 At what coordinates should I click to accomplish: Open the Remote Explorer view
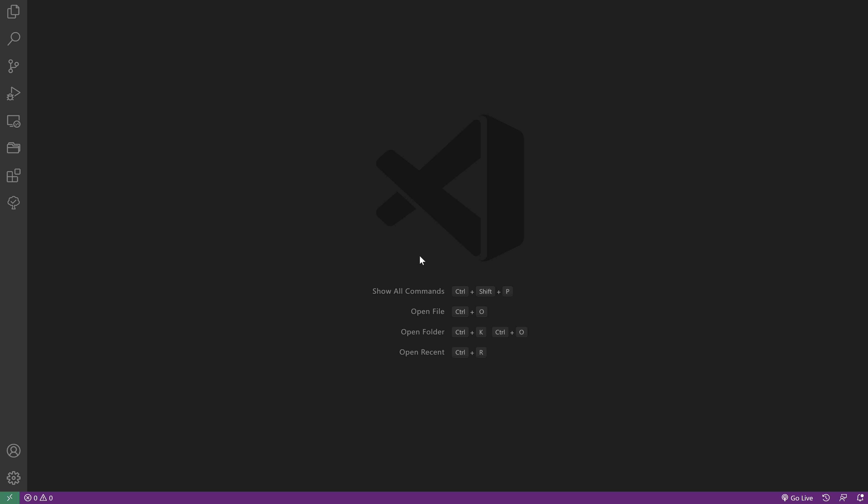click(13, 121)
